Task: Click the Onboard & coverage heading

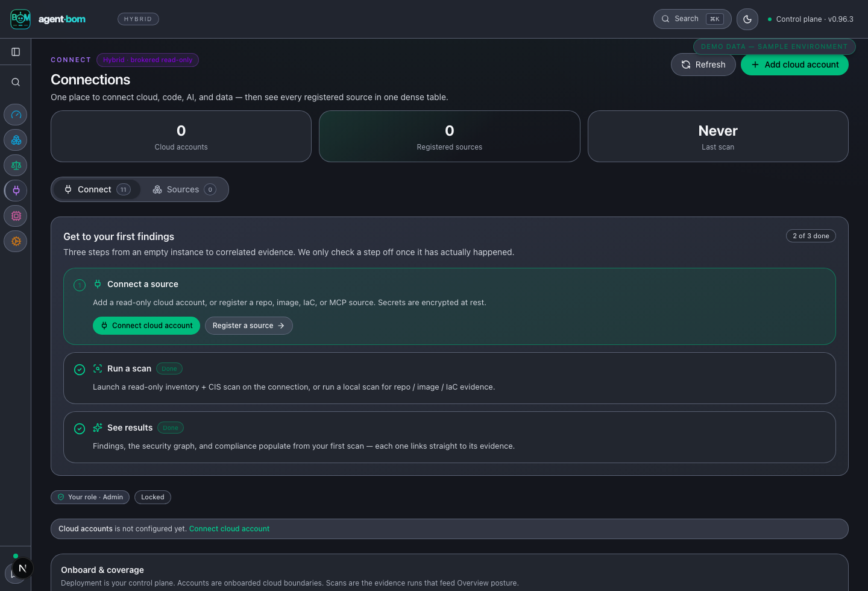Action: click(102, 570)
